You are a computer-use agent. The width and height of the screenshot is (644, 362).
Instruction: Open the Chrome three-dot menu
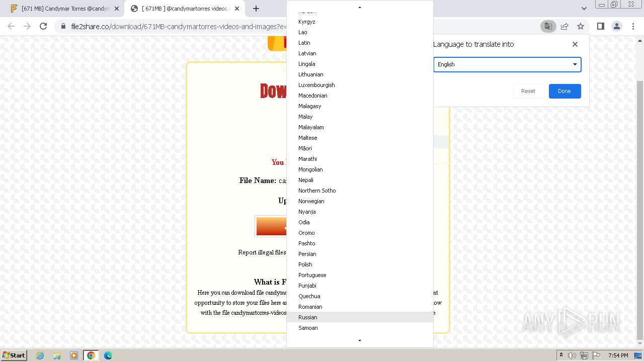coord(633,26)
